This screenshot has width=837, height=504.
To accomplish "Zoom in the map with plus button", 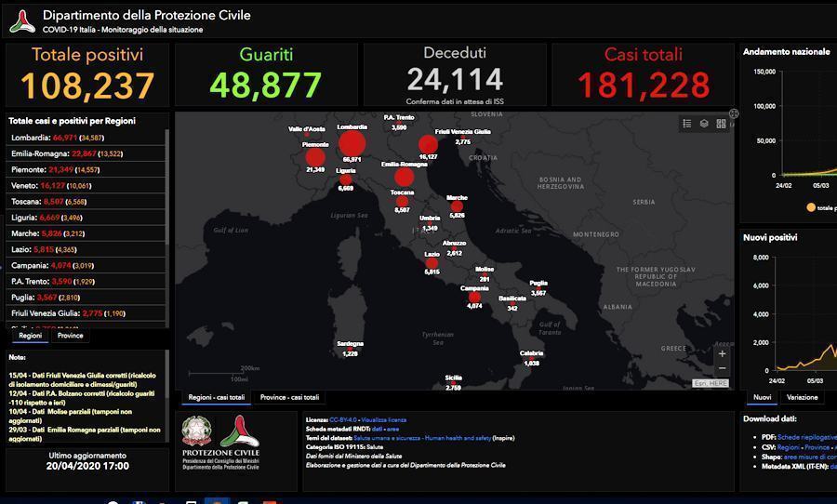I will 723,354.
